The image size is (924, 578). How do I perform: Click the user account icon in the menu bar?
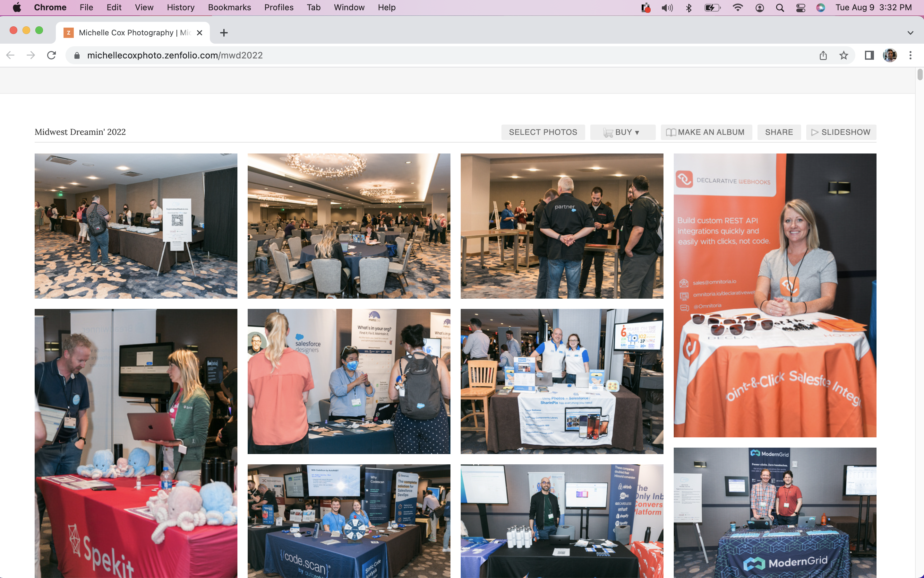[760, 8]
